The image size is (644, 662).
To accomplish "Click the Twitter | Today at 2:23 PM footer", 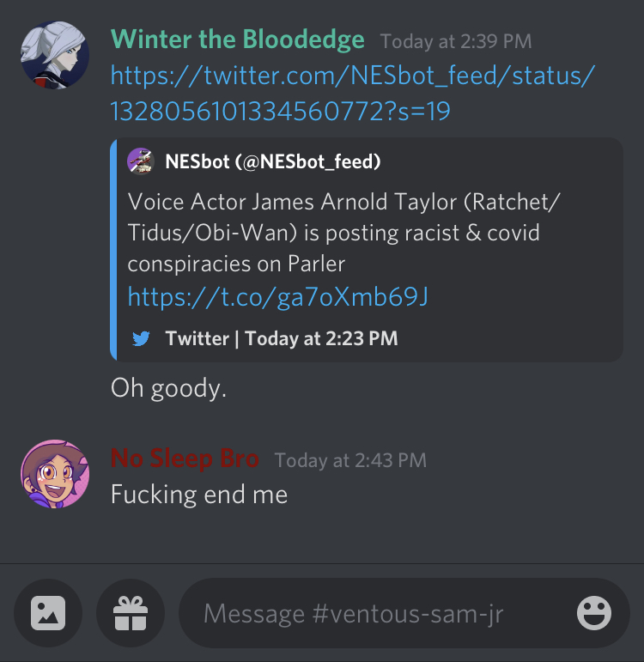I will [x=282, y=338].
